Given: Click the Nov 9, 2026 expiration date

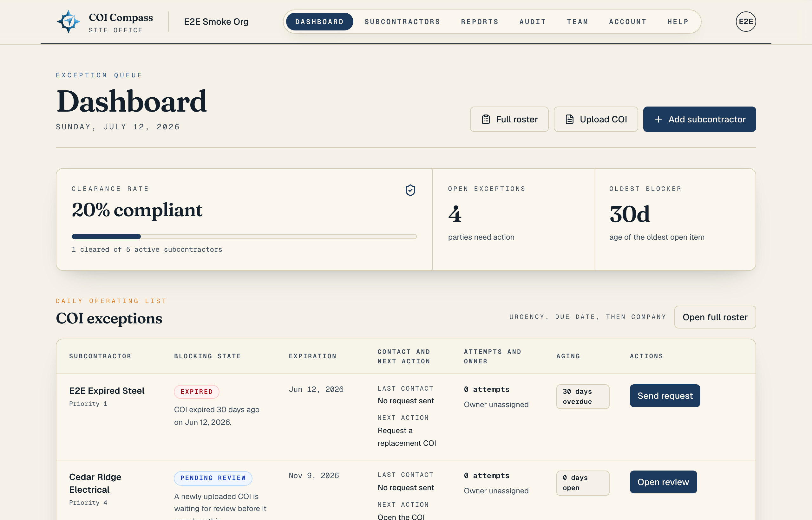Looking at the screenshot, I should click(x=313, y=475).
